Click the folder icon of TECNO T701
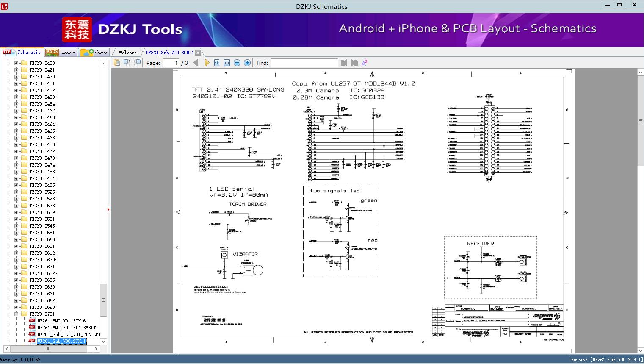This screenshot has height=364, width=644. (x=24, y=314)
